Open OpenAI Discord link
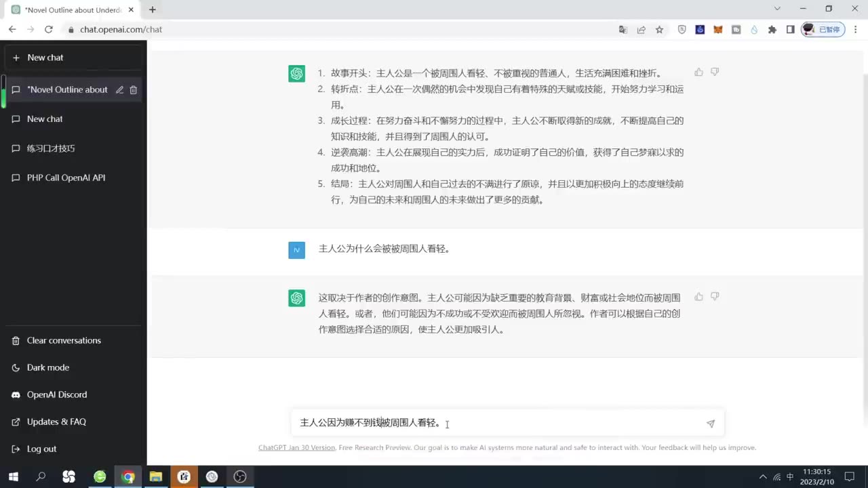868x488 pixels. [73, 394]
